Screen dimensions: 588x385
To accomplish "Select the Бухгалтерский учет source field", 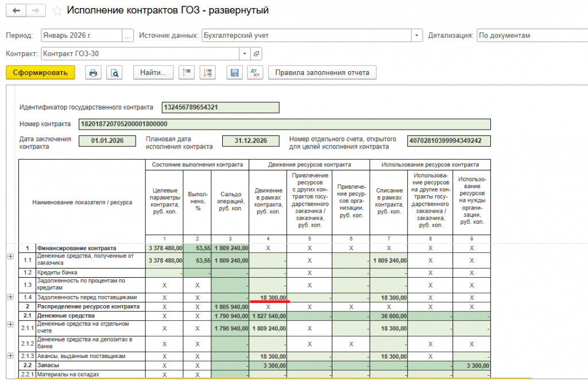I will click(307, 36).
